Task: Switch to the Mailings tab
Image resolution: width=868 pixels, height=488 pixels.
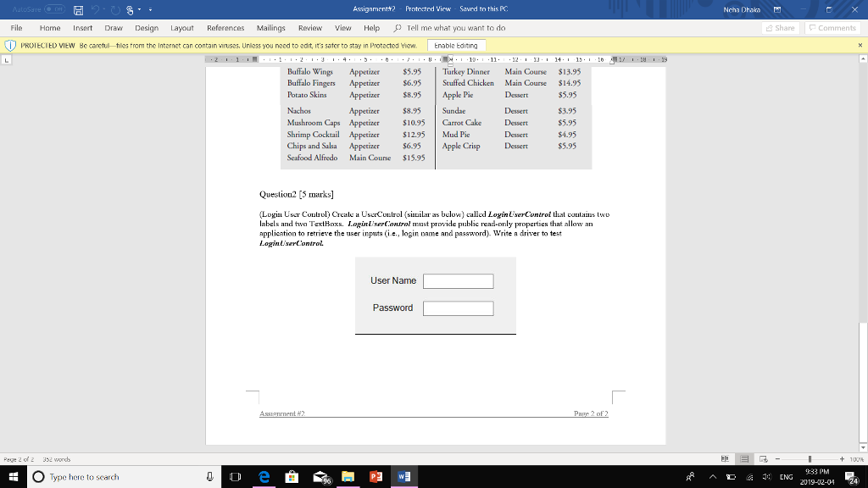Action: click(270, 28)
